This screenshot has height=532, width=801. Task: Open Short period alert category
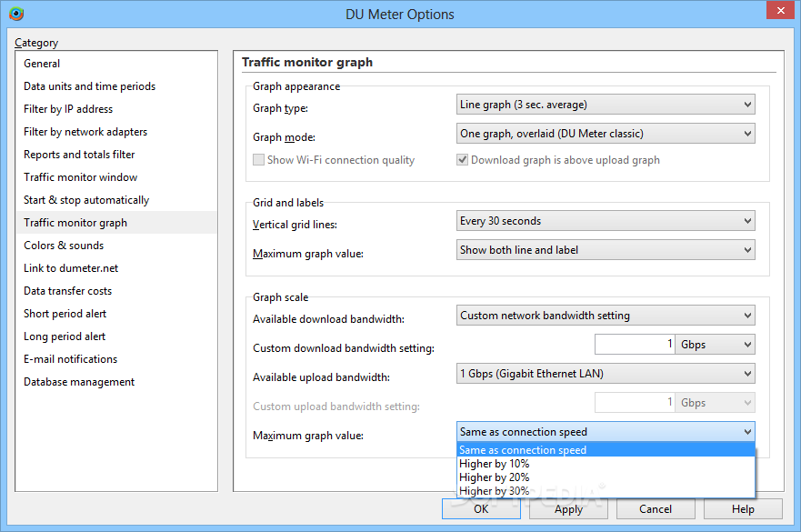pyautogui.click(x=116, y=314)
